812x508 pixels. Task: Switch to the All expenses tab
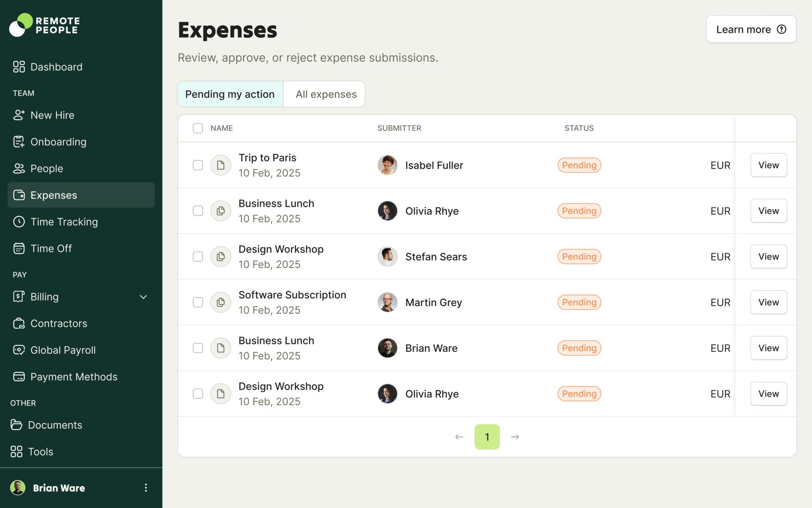point(326,94)
